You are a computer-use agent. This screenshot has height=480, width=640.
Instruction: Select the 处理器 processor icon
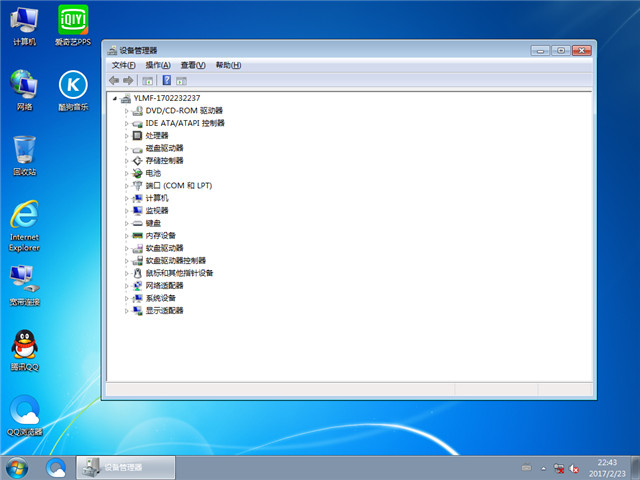pyautogui.click(x=138, y=136)
